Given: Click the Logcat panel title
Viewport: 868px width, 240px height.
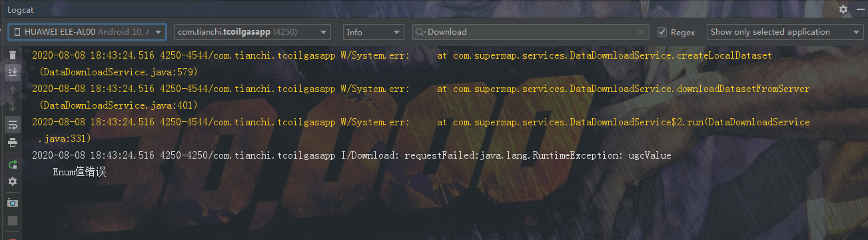Looking at the screenshot, I should click(x=21, y=9).
